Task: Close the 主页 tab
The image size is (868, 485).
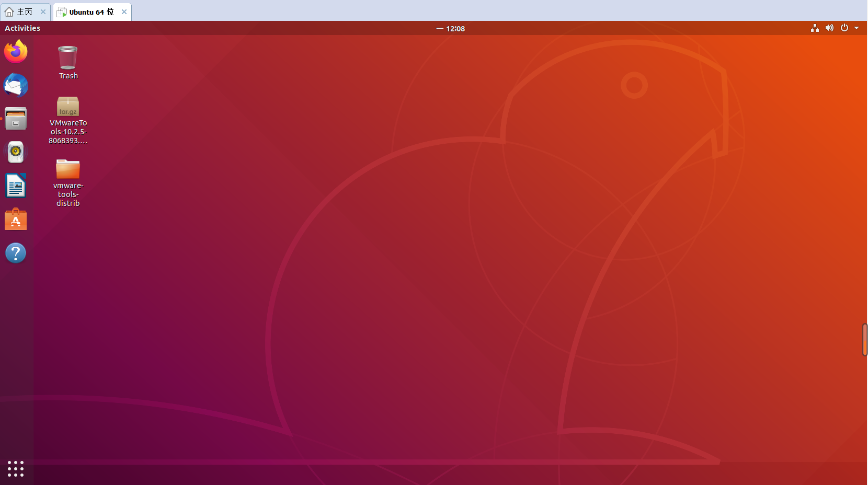Action: (43, 11)
